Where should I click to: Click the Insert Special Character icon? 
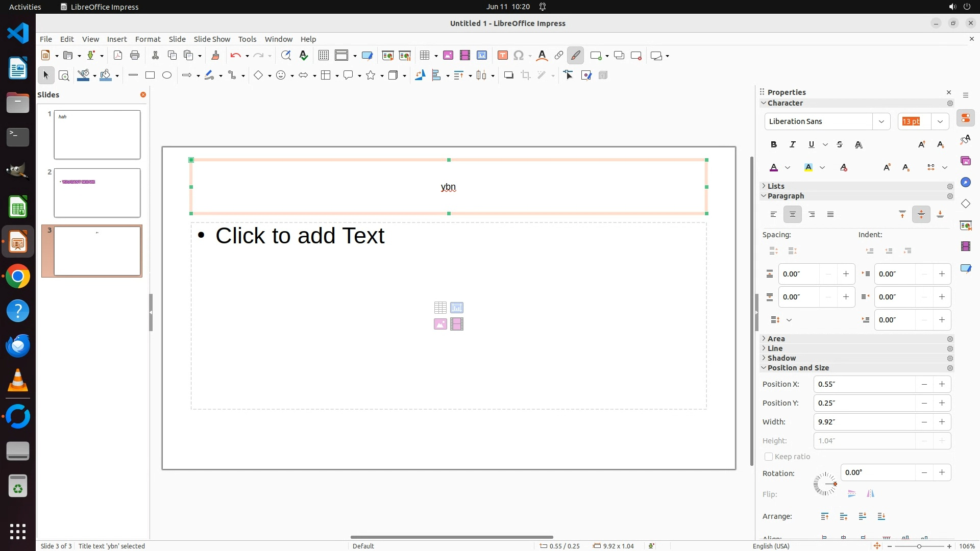[x=519, y=56]
